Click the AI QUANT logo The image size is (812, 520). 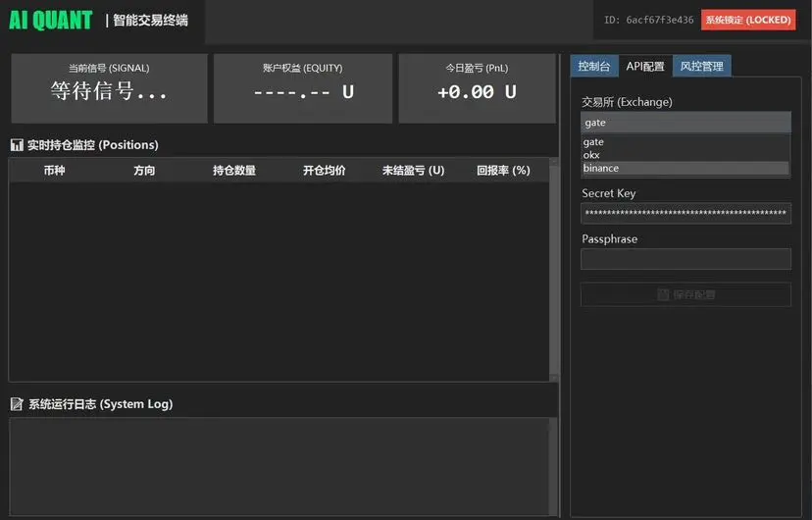coord(51,21)
